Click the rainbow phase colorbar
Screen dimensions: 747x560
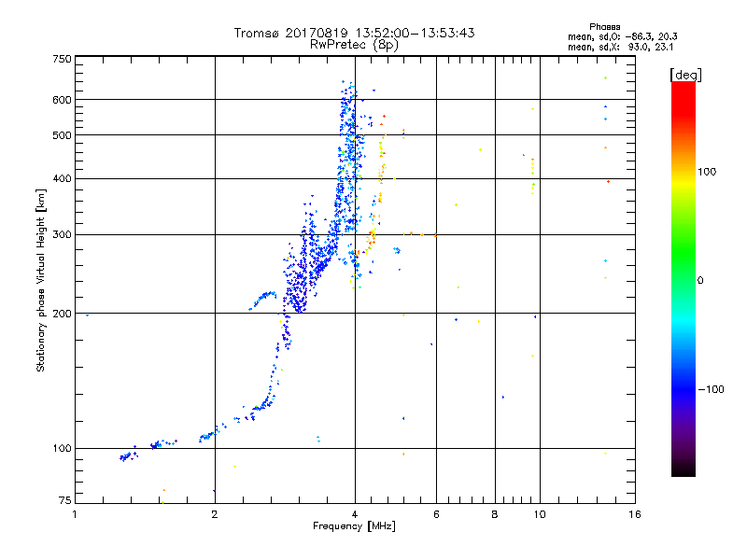(x=684, y=278)
